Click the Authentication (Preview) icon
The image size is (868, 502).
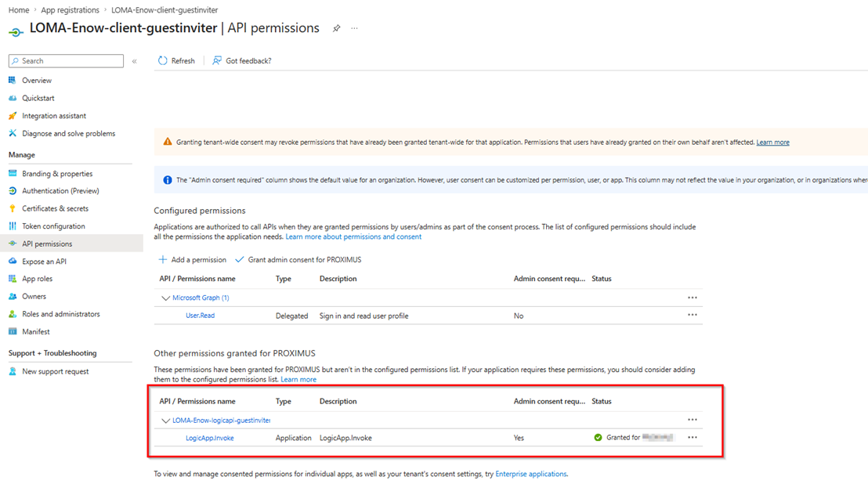(13, 191)
